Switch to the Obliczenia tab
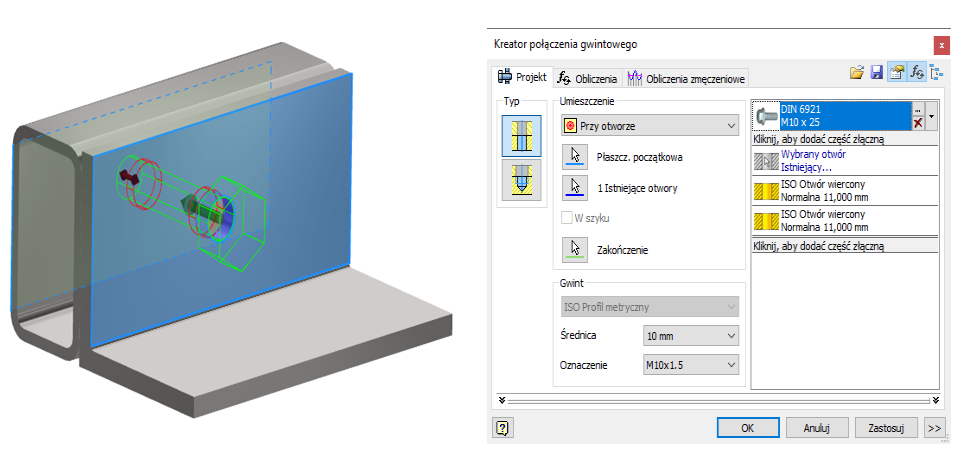The image size is (960, 471). pyautogui.click(x=588, y=78)
